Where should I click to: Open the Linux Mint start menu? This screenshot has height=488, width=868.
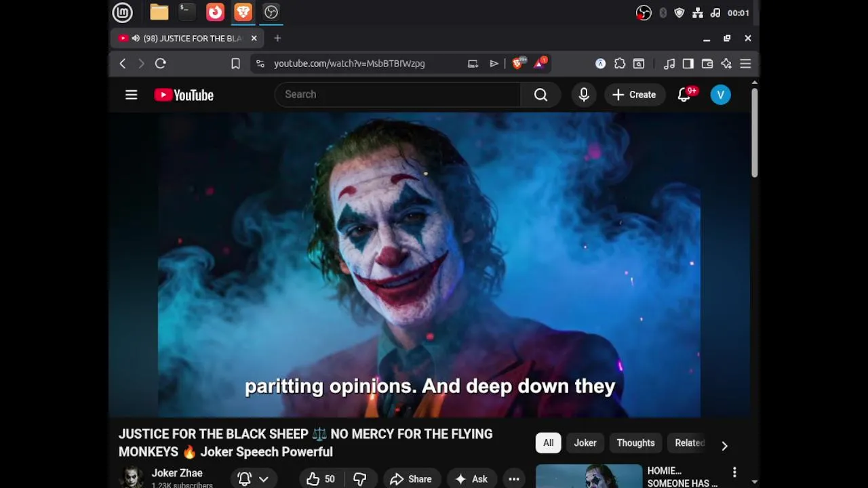tap(122, 12)
